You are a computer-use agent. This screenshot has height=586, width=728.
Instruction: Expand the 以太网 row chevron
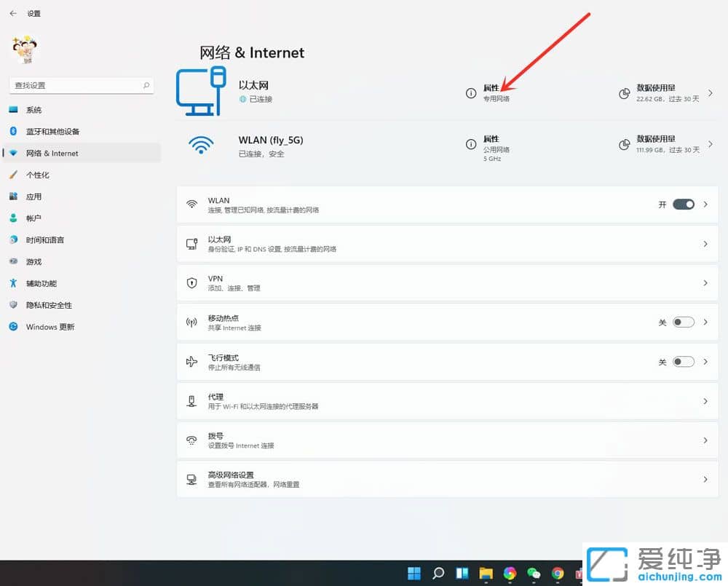click(705, 244)
